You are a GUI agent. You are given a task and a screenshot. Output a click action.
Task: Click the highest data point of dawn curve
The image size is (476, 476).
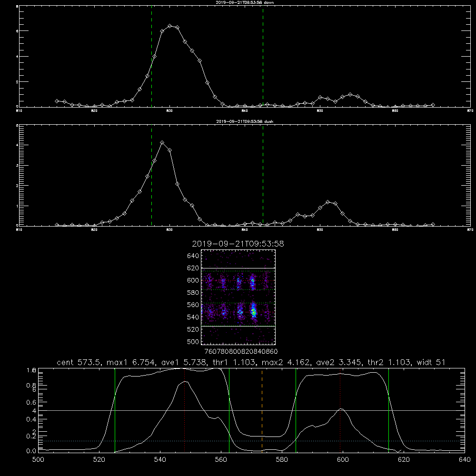(170, 26)
